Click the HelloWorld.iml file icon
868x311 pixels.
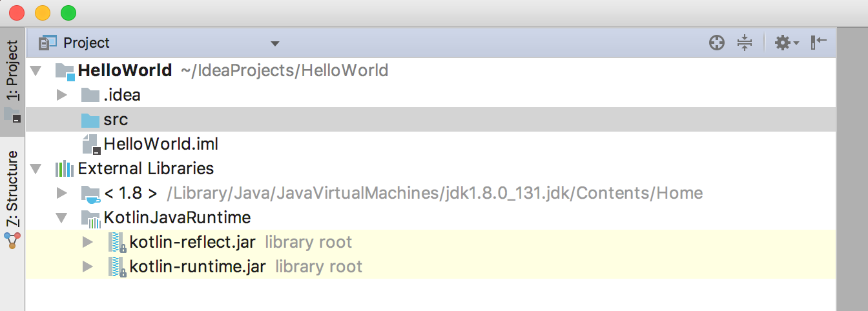91,145
